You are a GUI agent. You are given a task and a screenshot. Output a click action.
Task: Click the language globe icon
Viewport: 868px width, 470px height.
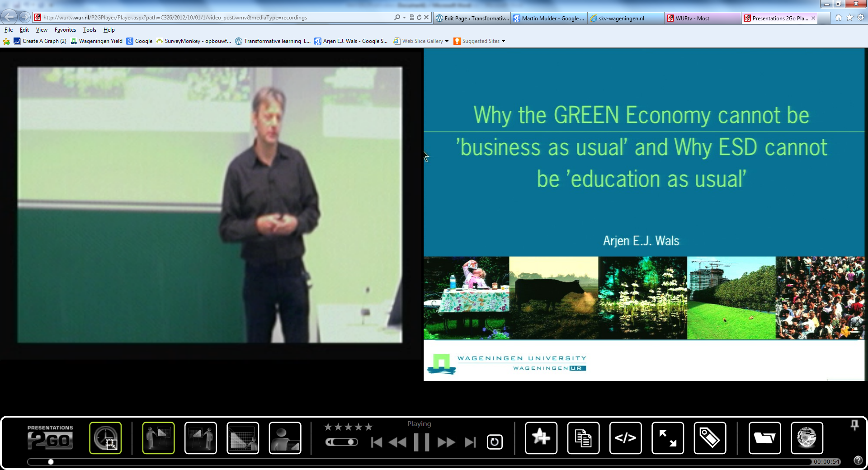(x=807, y=437)
